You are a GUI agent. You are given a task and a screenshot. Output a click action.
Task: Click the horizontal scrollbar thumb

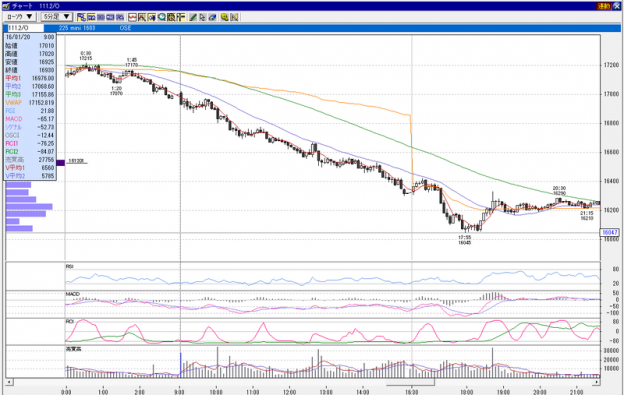click(x=410, y=382)
